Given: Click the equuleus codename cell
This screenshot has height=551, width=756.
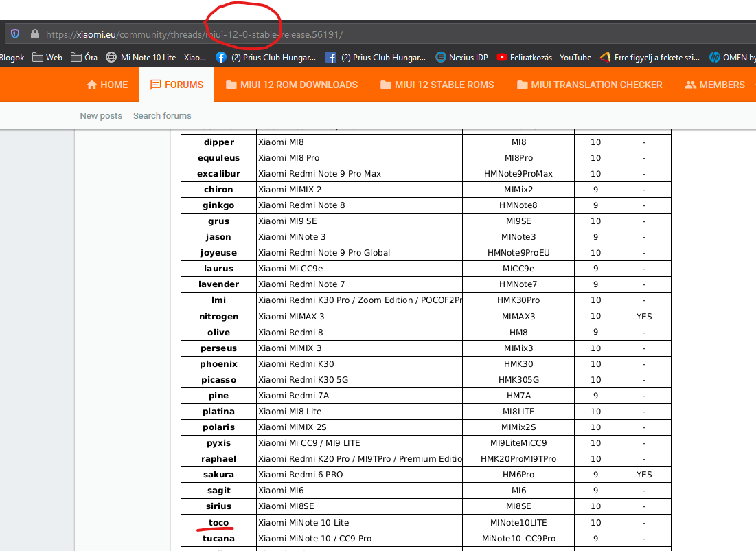Looking at the screenshot, I should 218,158.
